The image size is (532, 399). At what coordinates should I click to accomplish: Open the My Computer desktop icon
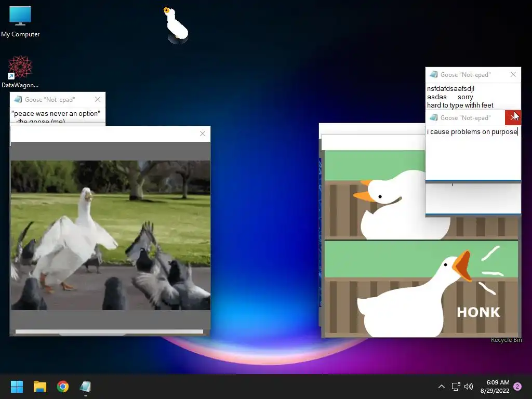tap(20, 21)
